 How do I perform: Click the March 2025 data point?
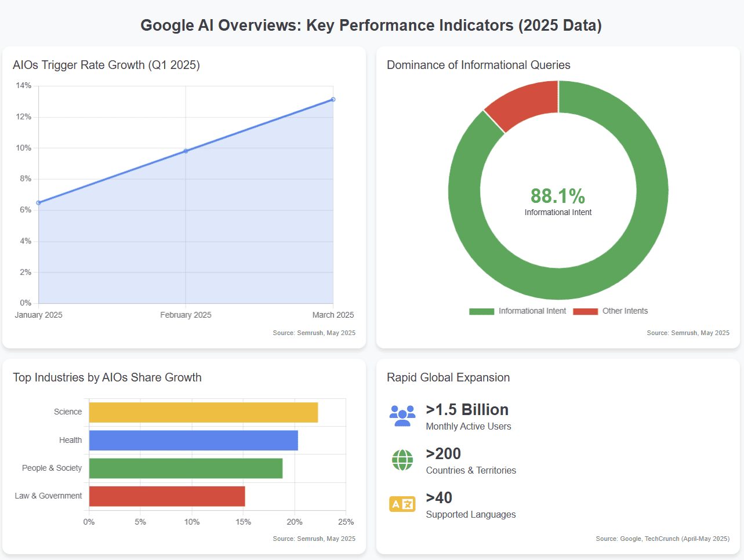click(x=333, y=100)
